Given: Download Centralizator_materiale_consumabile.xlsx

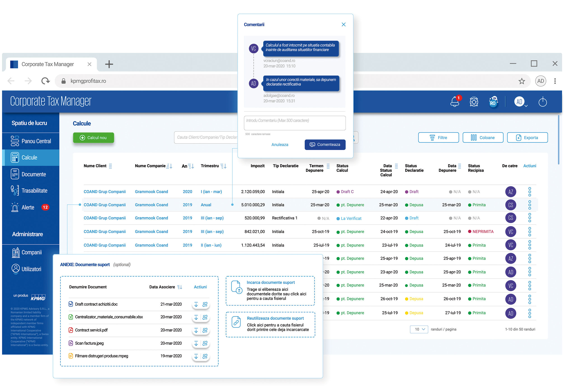Looking at the screenshot, I should click(x=196, y=318).
